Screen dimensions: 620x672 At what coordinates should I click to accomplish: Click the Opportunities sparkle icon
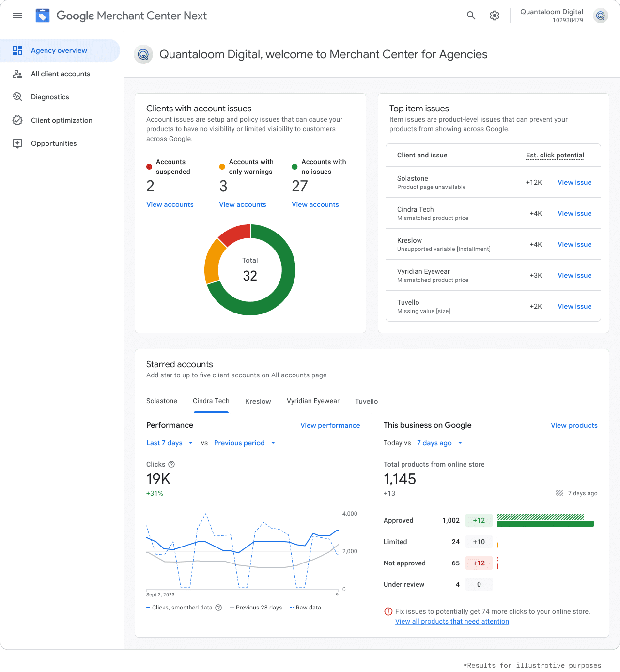pos(17,143)
